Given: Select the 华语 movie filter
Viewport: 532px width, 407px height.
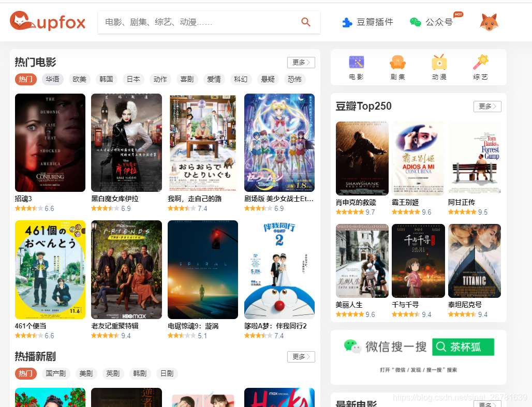Looking at the screenshot, I should tap(53, 79).
